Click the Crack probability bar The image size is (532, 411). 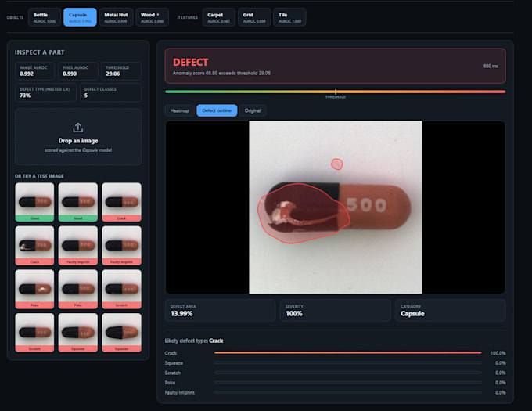click(x=348, y=353)
